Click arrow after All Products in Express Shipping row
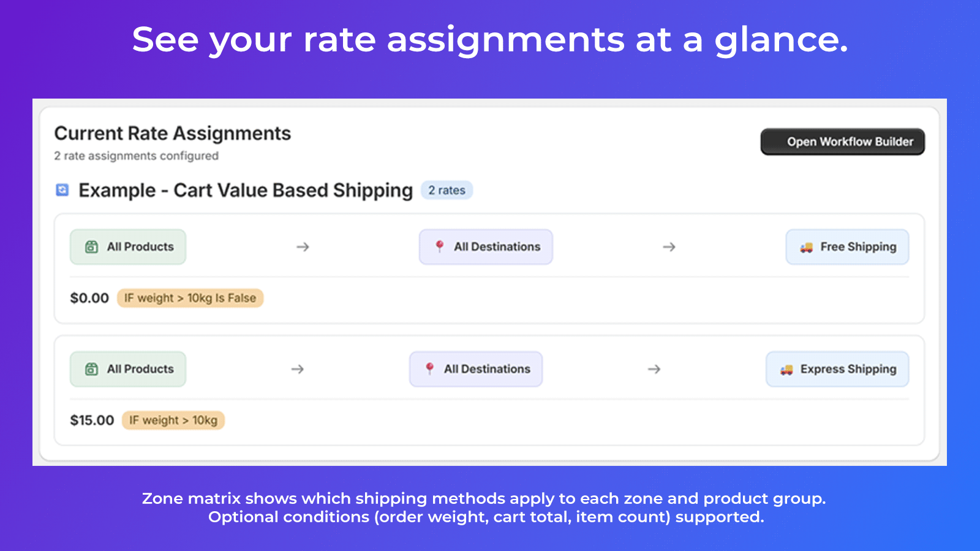980x551 pixels. click(x=298, y=369)
